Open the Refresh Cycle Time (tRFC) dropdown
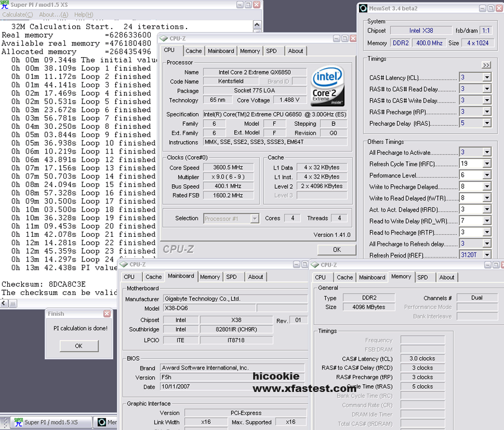The height and width of the screenshot is (430, 504). [487, 164]
